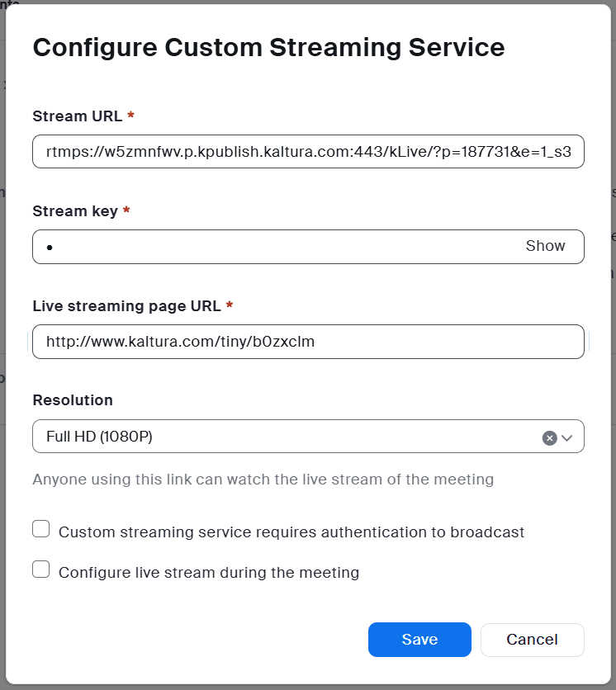616x690 pixels.
Task: Clear the selected Full HD resolution
Action: pyautogui.click(x=549, y=438)
